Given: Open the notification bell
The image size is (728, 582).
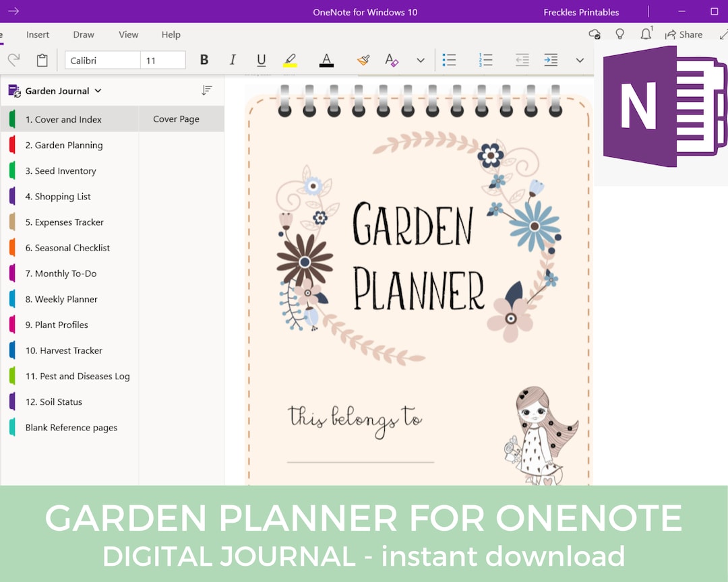Looking at the screenshot, I should tap(646, 34).
